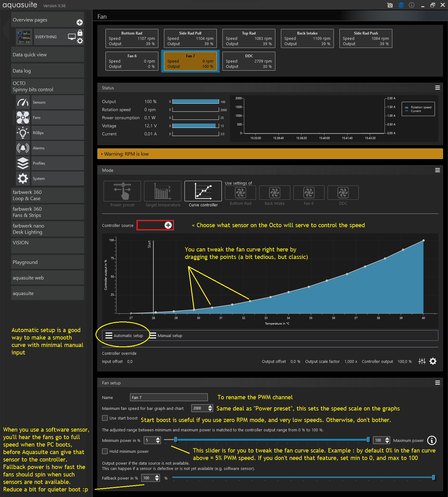Click the Fallback power slider handle

433,477
